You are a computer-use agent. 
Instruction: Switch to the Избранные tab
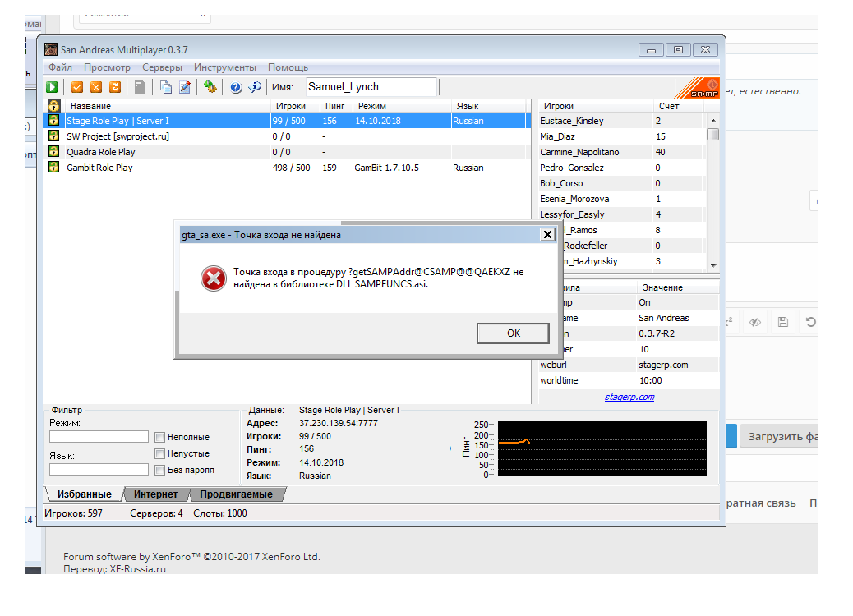pos(85,494)
